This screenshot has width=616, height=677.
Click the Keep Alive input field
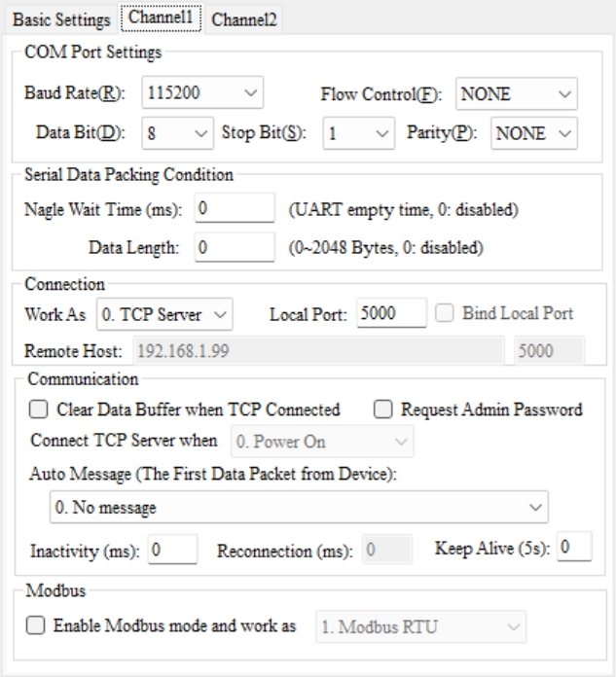pyautogui.click(x=575, y=548)
